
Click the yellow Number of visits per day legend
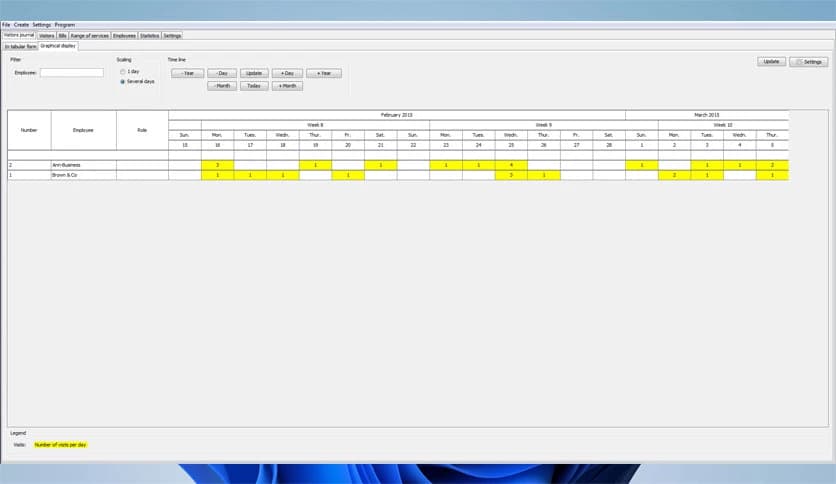click(x=60, y=445)
